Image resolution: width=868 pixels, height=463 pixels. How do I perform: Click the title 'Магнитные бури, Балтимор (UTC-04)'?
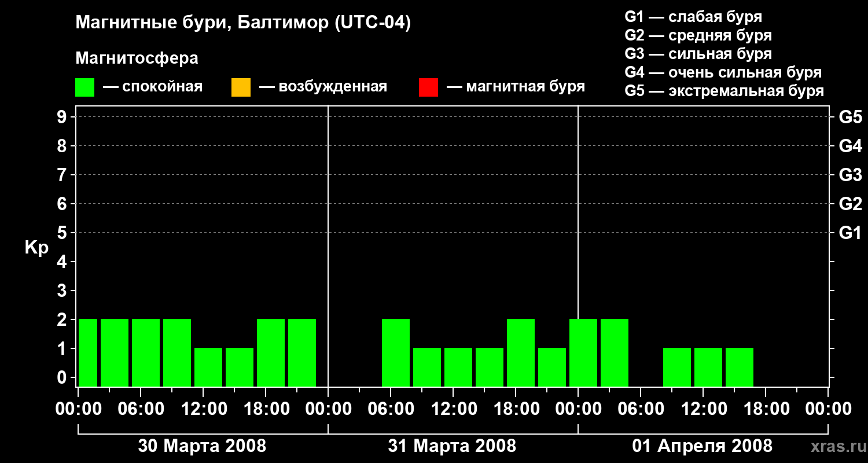tap(243, 23)
